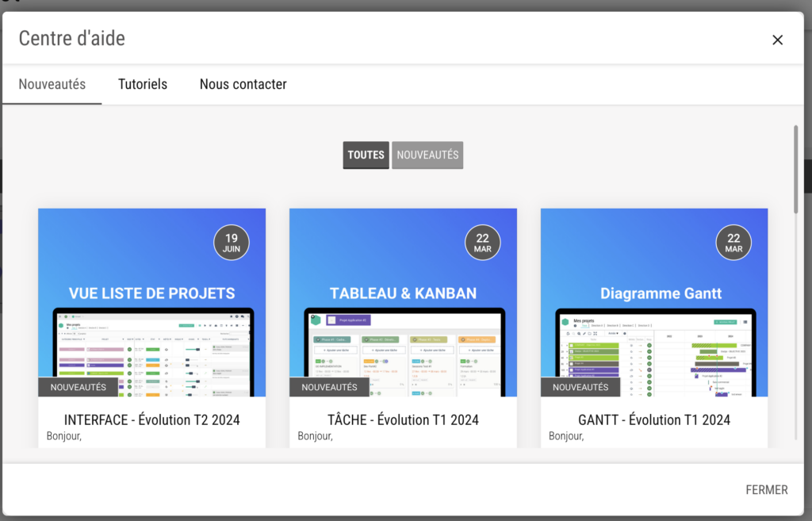Image resolution: width=812 pixels, height=521 pixels.
Task: Click the 19 JUIN date badge
Action: [x=232, y=243]
